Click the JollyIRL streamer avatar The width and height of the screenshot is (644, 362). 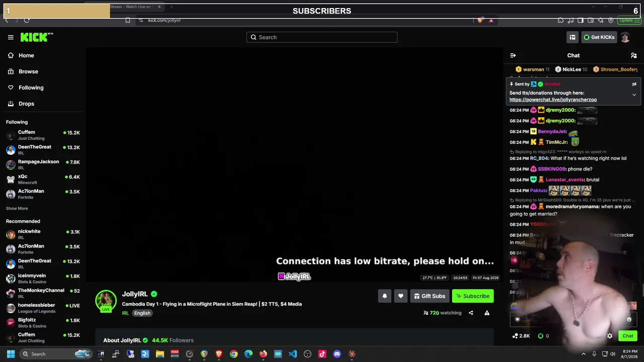(106, 301)
